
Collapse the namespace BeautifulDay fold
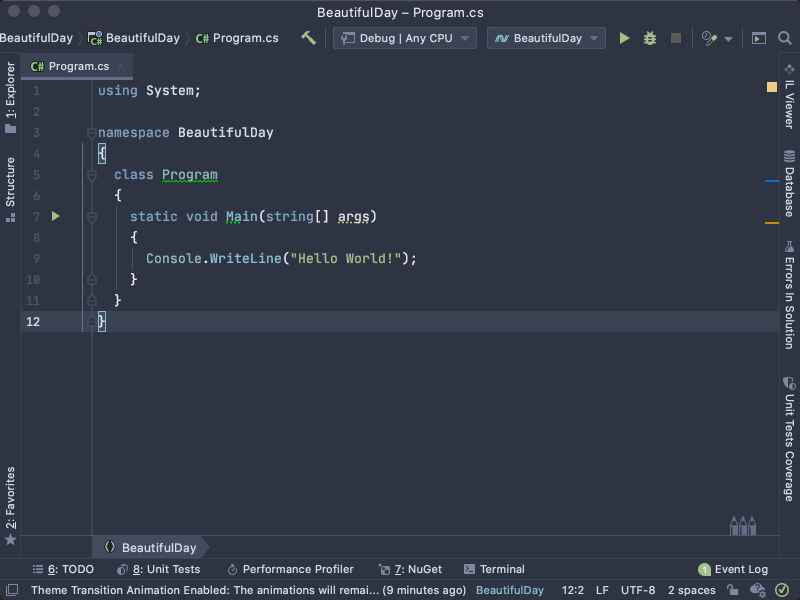(92, 133)
